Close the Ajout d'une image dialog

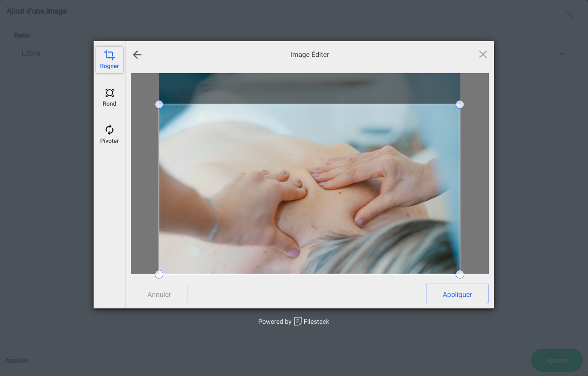(570, 15)
